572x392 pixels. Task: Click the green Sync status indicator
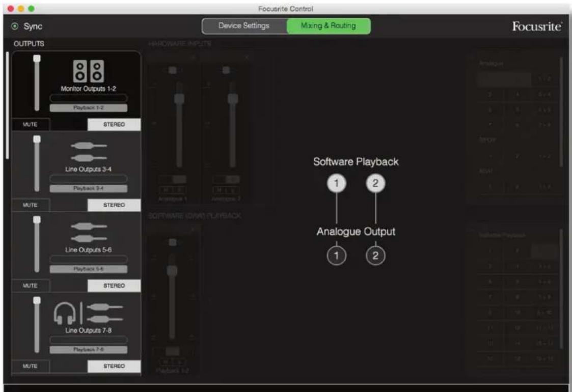click(15, 26)
